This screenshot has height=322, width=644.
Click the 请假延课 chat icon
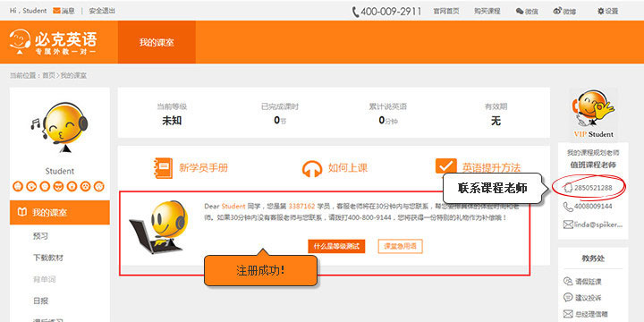click(x=568, y=282)
